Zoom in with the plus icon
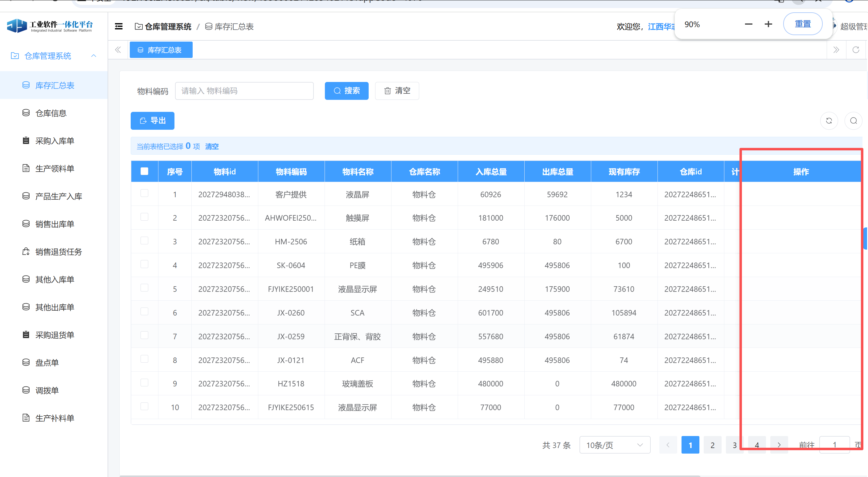 (768, 24)
